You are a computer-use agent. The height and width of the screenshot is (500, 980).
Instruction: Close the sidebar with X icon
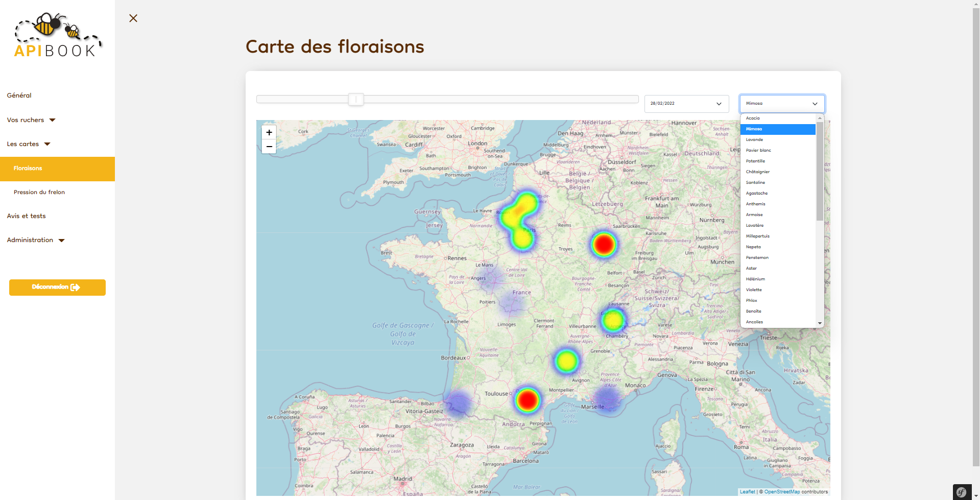coord(133,18)
